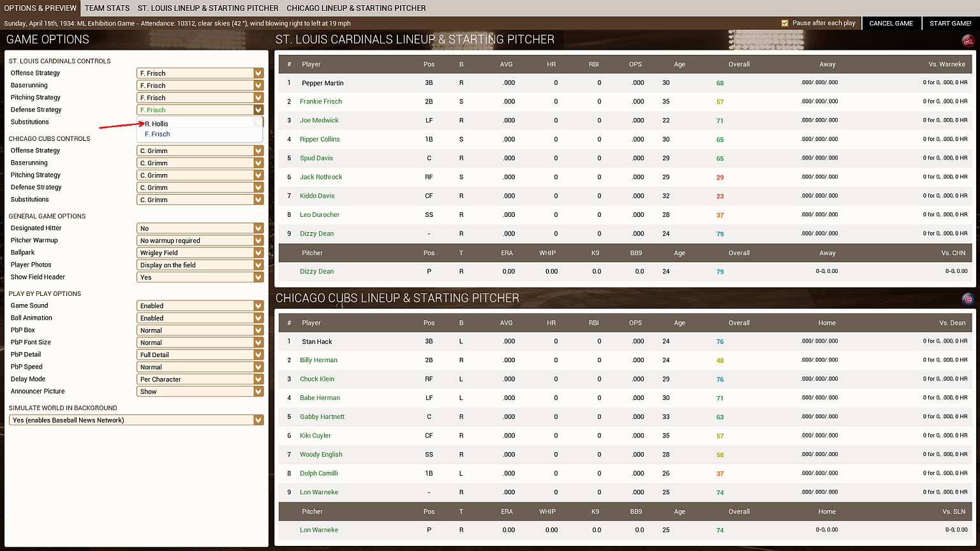Open Ripper Collins player link
The height and width of the screenshot is (551, 980).
click(x=320, y=139)
